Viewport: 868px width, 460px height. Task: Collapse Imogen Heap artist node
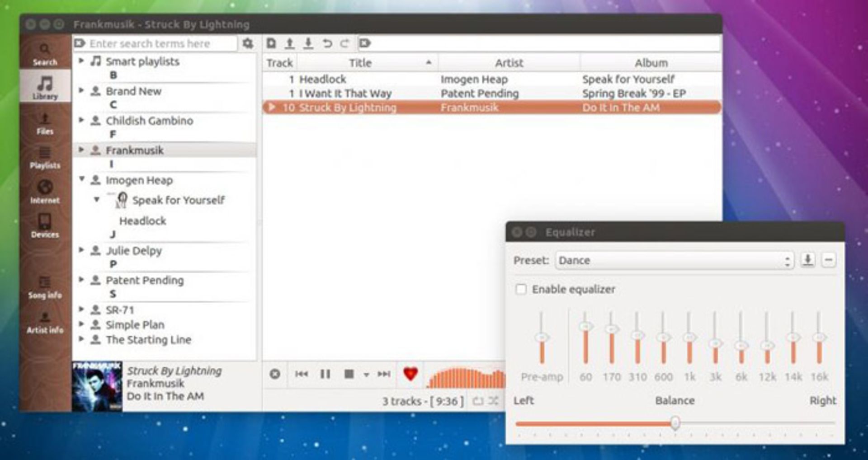(82, 179)
